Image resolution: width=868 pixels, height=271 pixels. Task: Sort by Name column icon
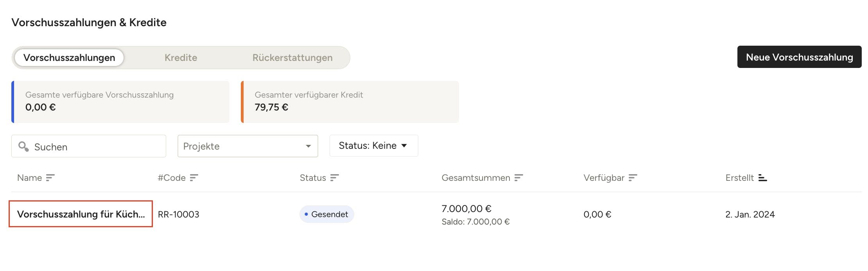pos(50,178)
